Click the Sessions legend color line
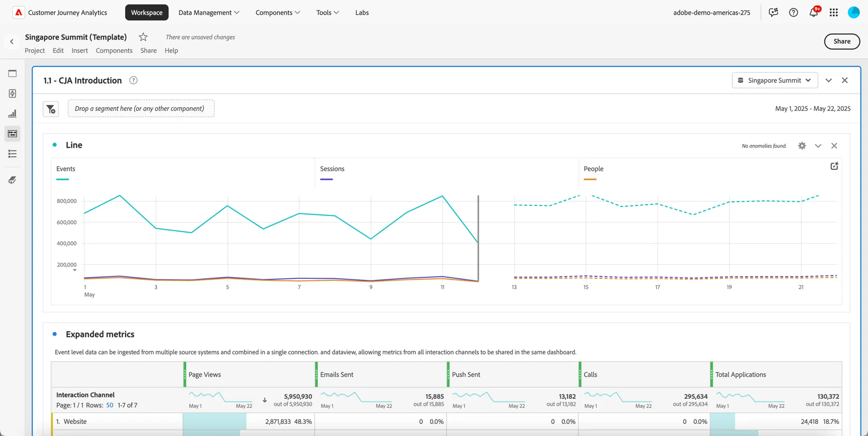This screenshot has height=436, width=868. pos(327,179)
